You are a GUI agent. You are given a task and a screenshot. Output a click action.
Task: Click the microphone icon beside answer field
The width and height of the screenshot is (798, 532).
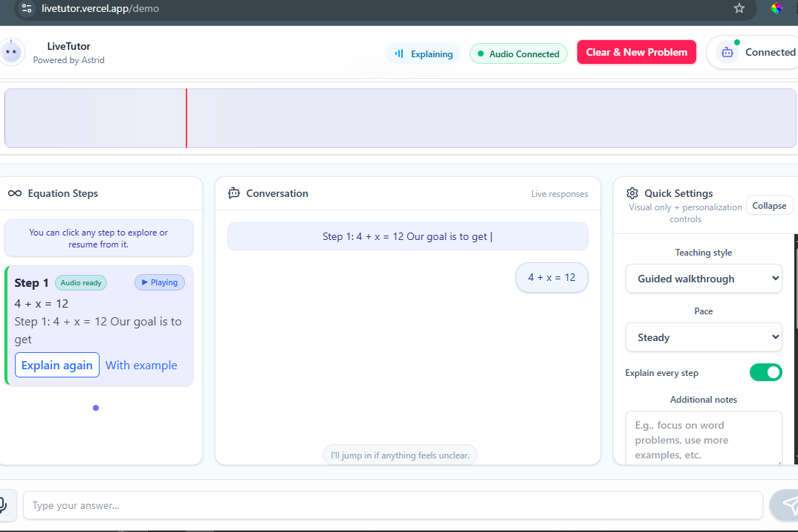[x=4, y=505]
